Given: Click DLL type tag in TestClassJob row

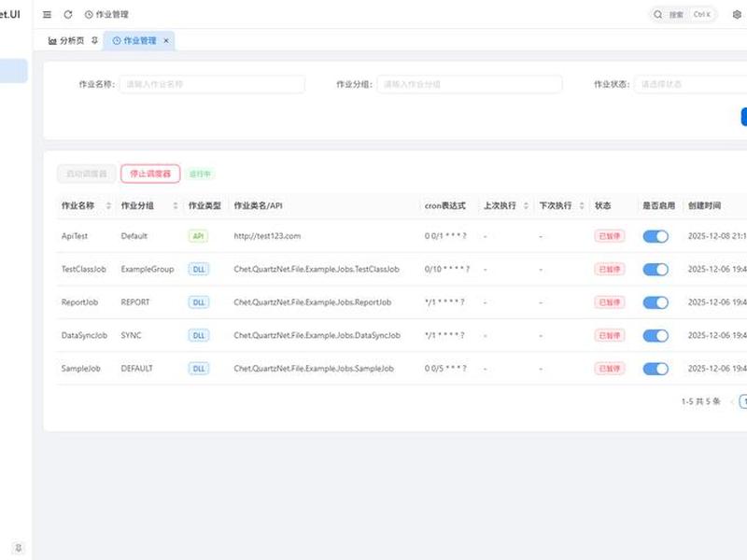Looking at the screenshot, I should click(199, 270).
